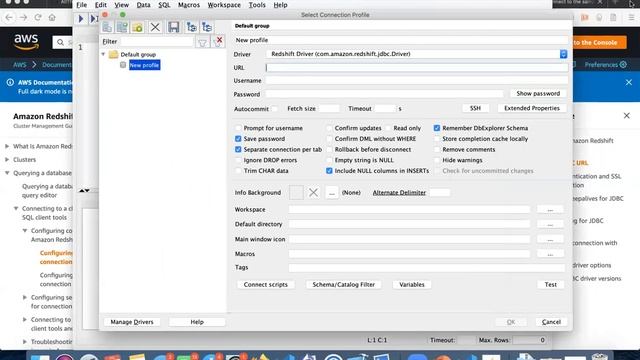Test the connection with Test button
This screenshot has height=360, width=640.
(551, 284)
